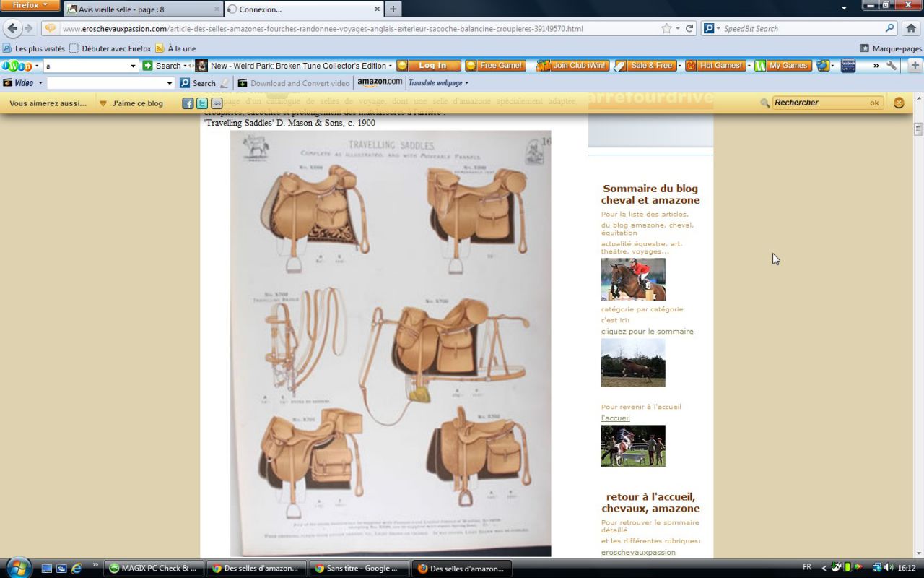Screen dimensions: 924x578
Task: Open the Marque-pages bookmarks menu
Action: 891,48
